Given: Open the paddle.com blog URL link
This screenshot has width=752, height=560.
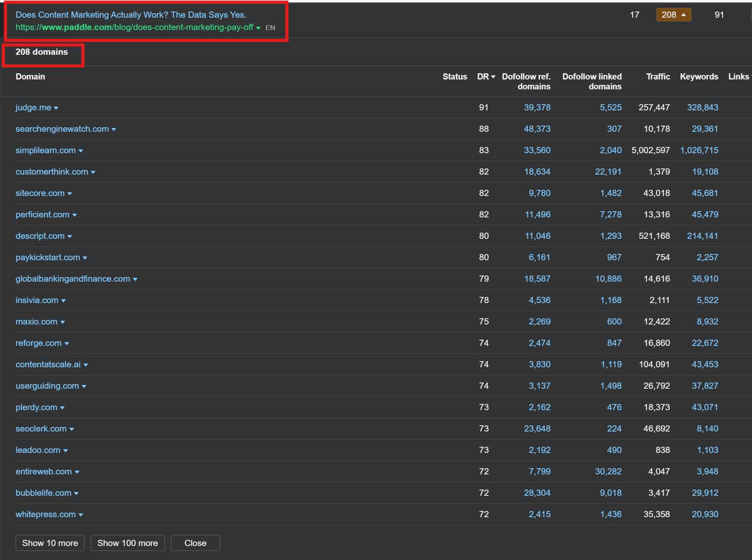Looking at the screenshot, I should point(134,27).
